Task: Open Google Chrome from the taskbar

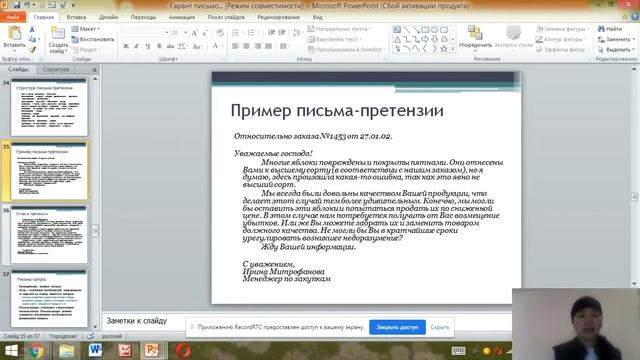Action: click(x=36, y=351)
